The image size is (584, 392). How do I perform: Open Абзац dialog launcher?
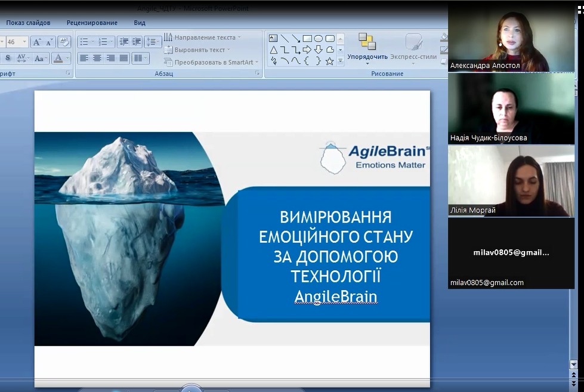[x=257, y=73]
